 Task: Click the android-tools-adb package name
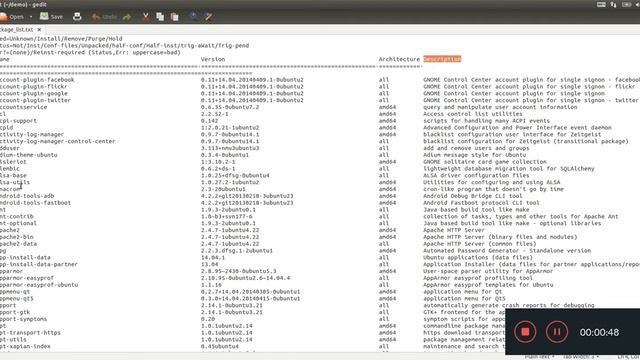(27, 196)
